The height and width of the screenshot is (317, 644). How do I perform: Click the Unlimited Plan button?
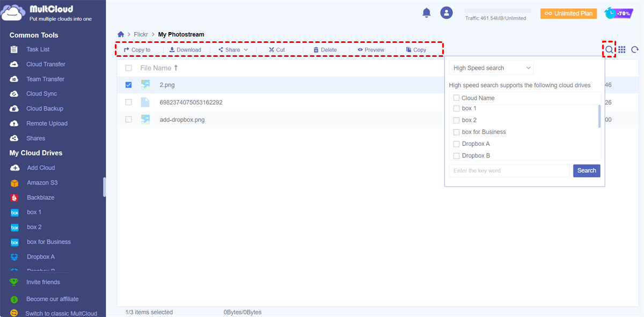click(568, 13)
